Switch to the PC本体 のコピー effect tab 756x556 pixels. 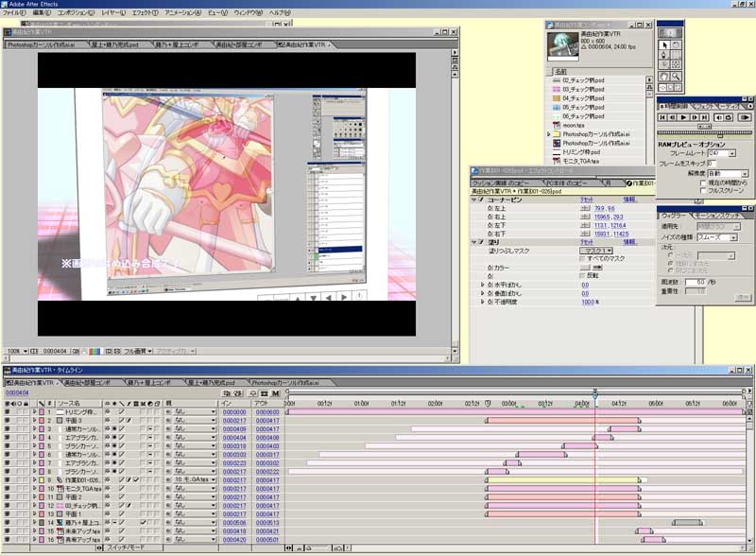[566, 182]
